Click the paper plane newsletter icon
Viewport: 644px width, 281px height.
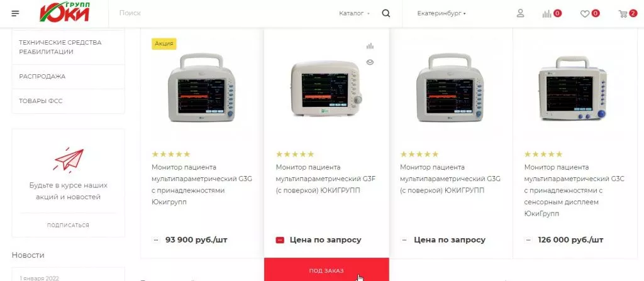coord(68,160)
